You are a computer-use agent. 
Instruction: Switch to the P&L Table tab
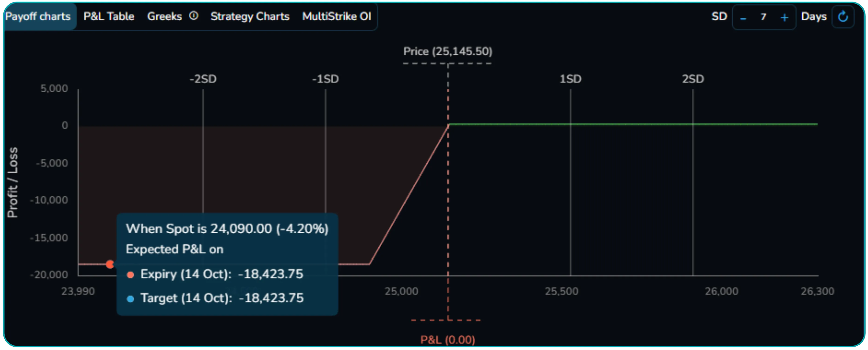pyautogui.click(x=109, y=17)
